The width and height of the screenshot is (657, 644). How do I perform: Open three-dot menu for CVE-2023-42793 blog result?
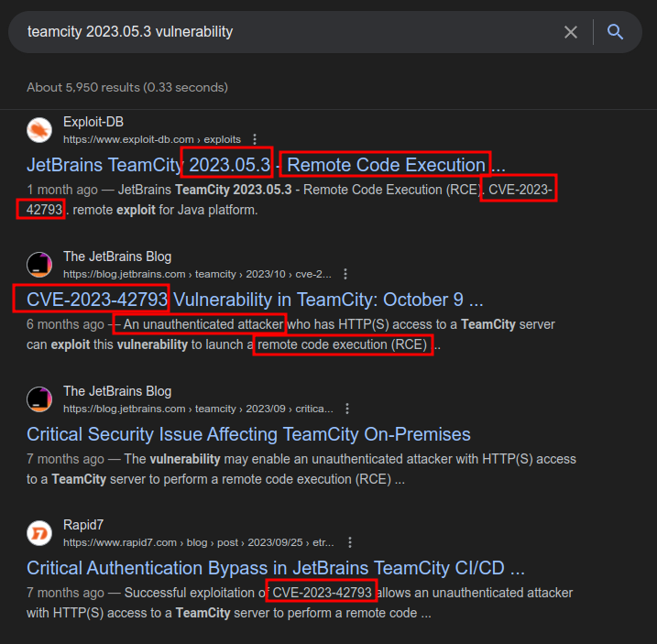tap(345, 274)
